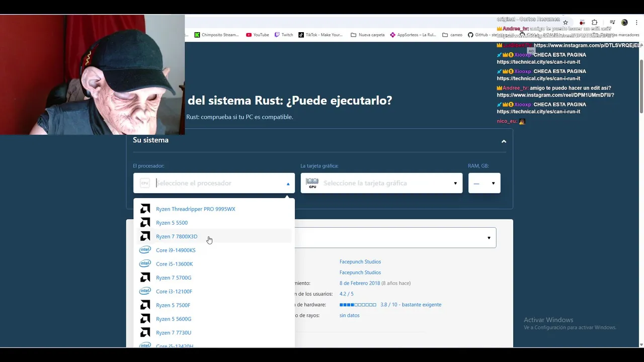644x362 pixels.
Task: Open the browser extensions puzzle icon
Action: click(x=594, y=23)
